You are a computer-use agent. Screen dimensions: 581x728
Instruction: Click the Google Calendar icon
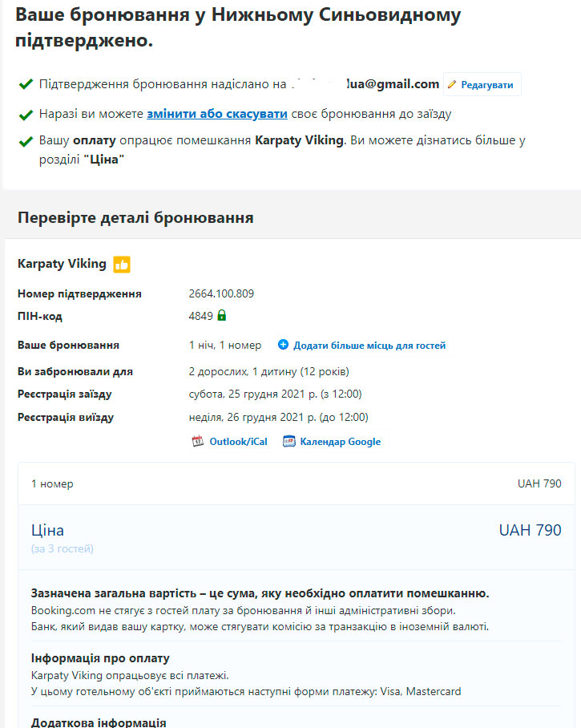pos(288,441)
